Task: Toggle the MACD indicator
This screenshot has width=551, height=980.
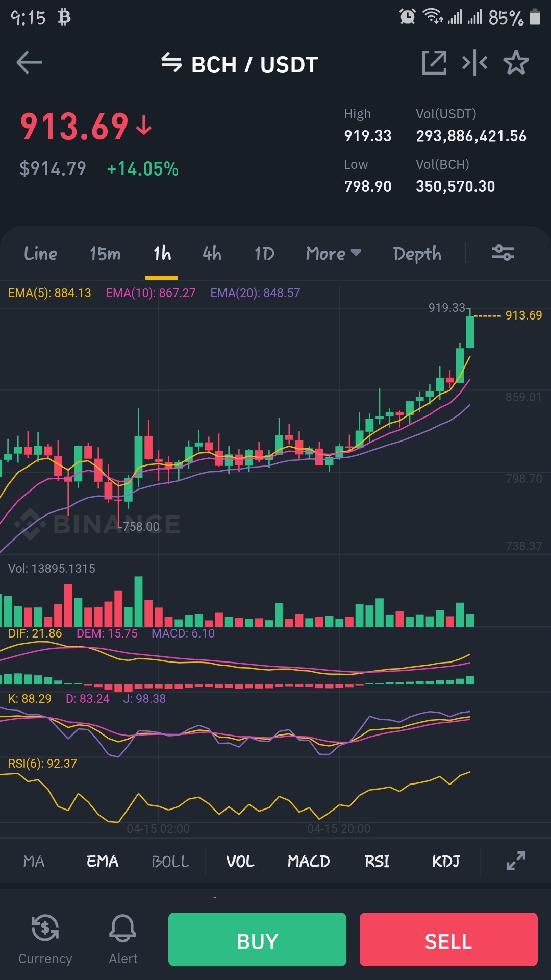Action: (309, 862)
